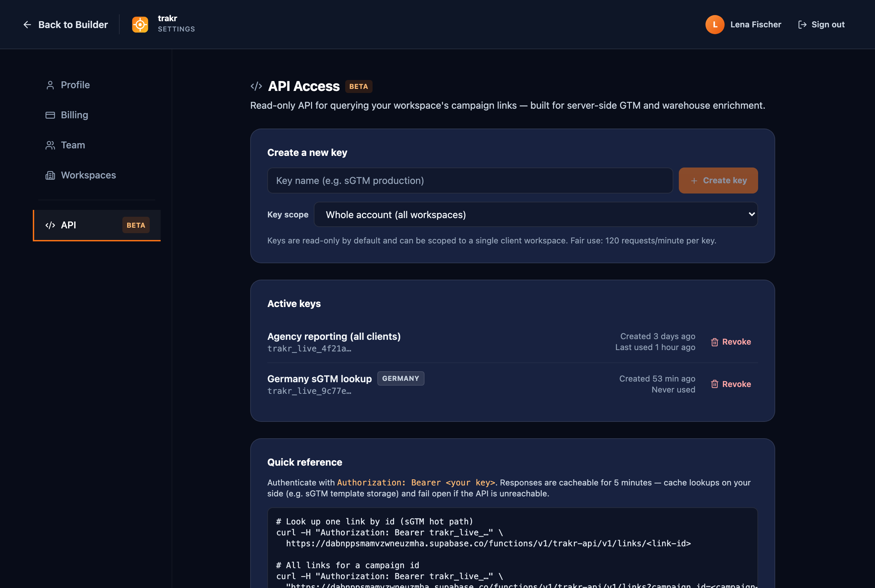Click the Profile person icon in sidebar
Screen dimensions: 875x588
coord(50,85)
